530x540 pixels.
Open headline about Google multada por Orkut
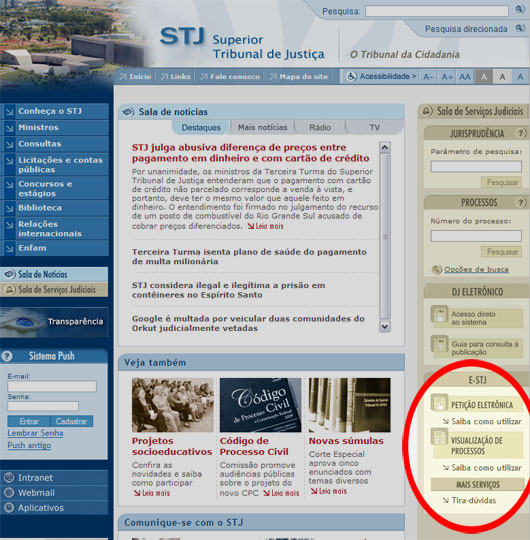[x=248, y=323]
